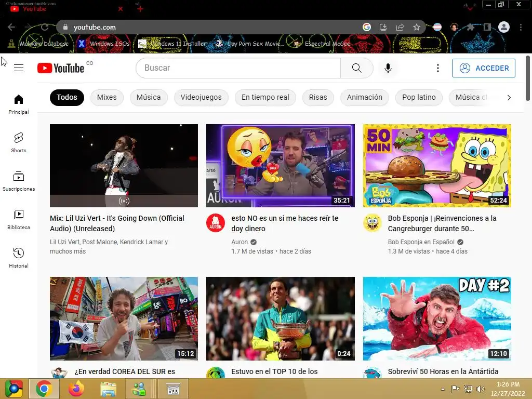Open the Malware Database bookmark

pyautogui.click(x=38, y=44)
